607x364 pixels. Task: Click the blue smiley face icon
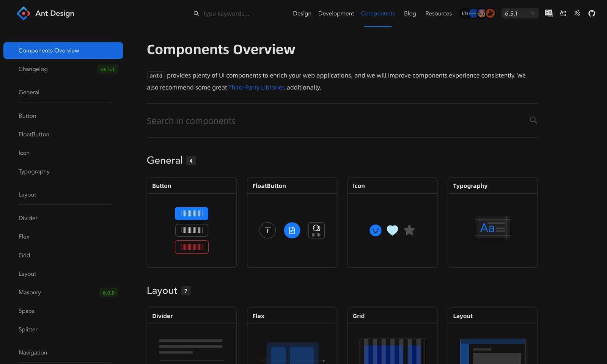(376, 230)
